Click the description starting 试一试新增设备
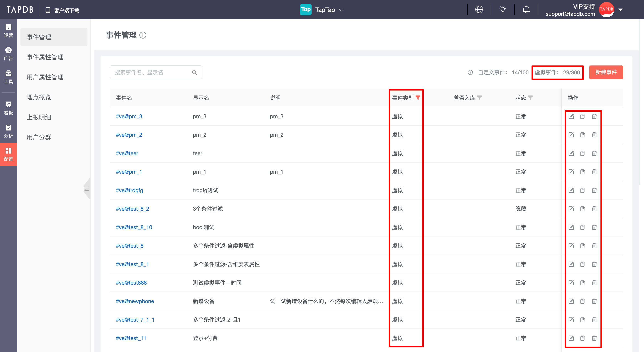 (x=326, y=301)
